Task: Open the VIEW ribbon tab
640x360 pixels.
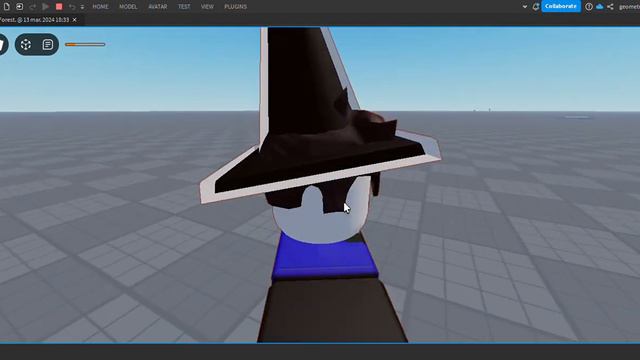Action: 207,7
